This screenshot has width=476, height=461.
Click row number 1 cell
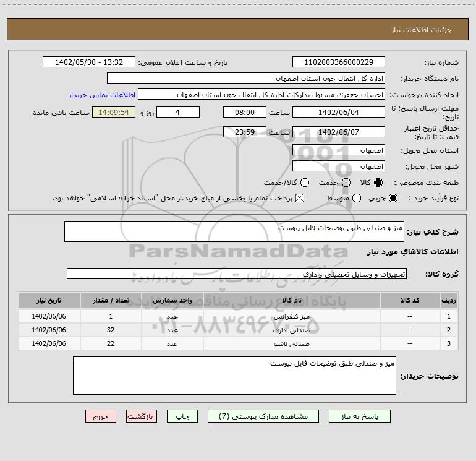point(449,316)
